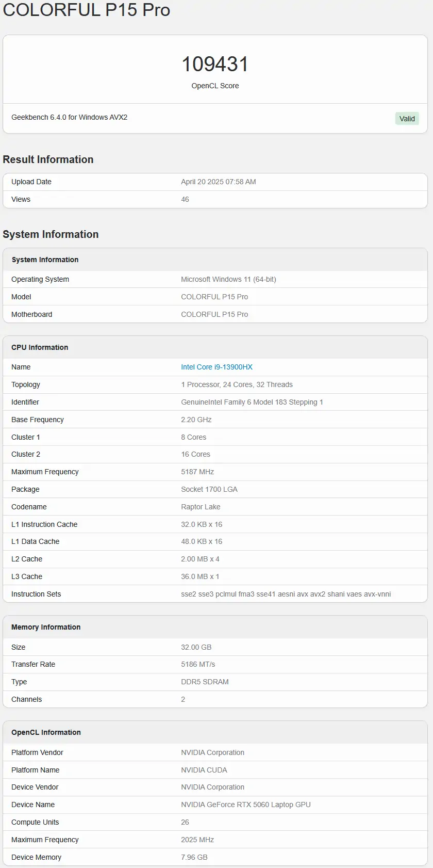The image size is (433, 868).
Task: Click the Upload Date row label
Action: (x=31, y=182)
